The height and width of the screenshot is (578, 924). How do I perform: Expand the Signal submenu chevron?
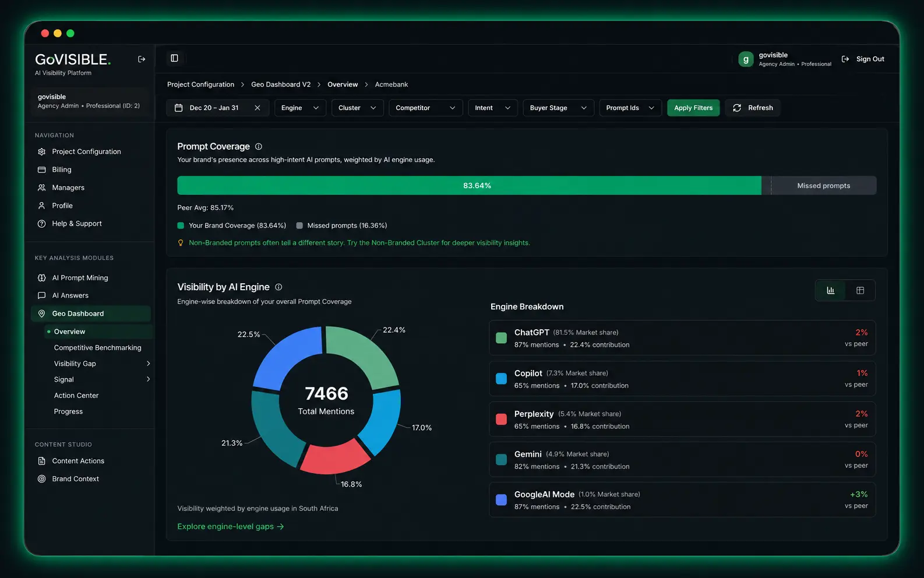pos(149,379)
